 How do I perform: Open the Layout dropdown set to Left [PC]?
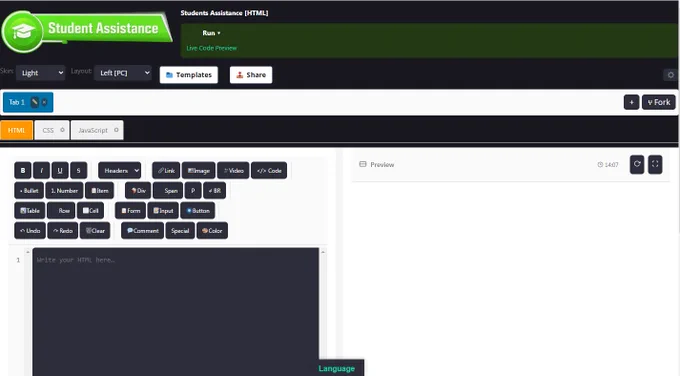[x=123, y=73]
